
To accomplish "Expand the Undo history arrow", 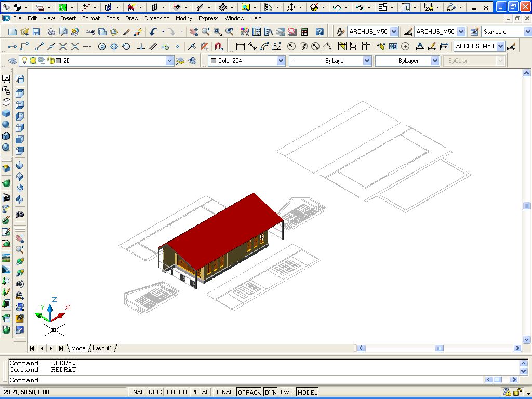I will (163, 32).
